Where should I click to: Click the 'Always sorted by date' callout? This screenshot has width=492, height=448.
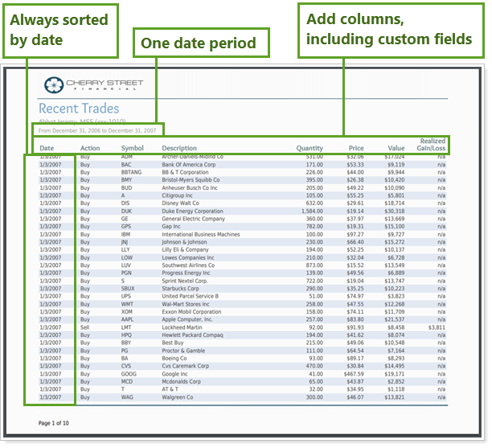pos(60,30)
